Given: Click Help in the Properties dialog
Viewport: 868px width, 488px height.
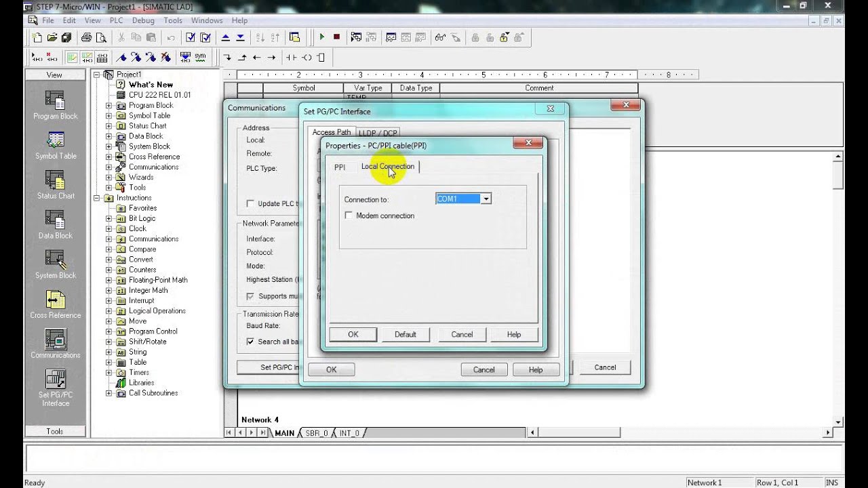Looking at the screenshot, I should click(x=514, y=334).
